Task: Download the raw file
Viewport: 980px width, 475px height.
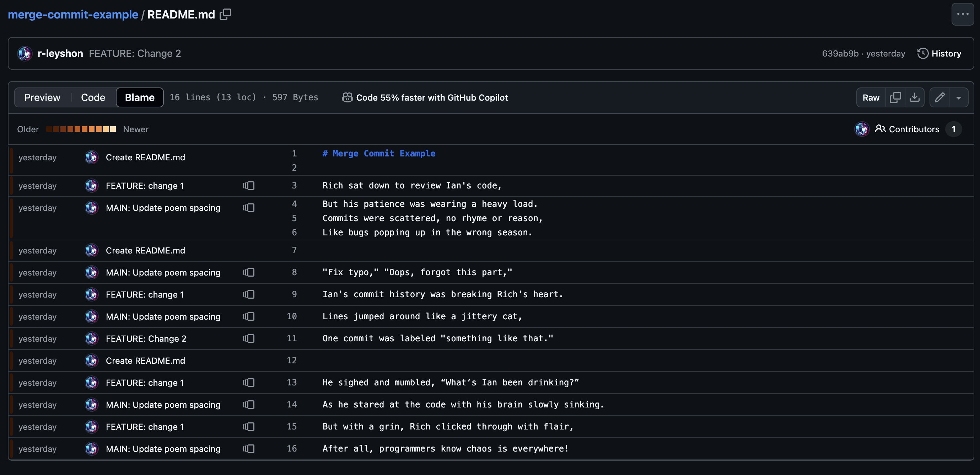Action: 914,97
